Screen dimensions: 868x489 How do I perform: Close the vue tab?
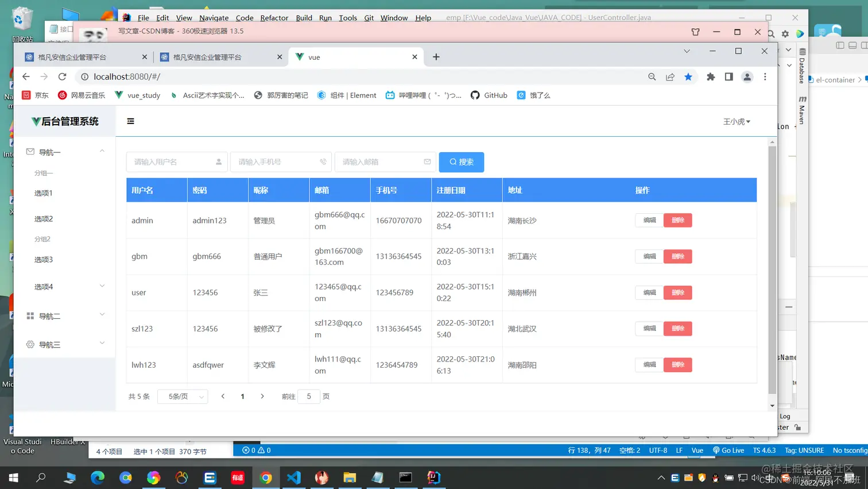pos(414,57)
